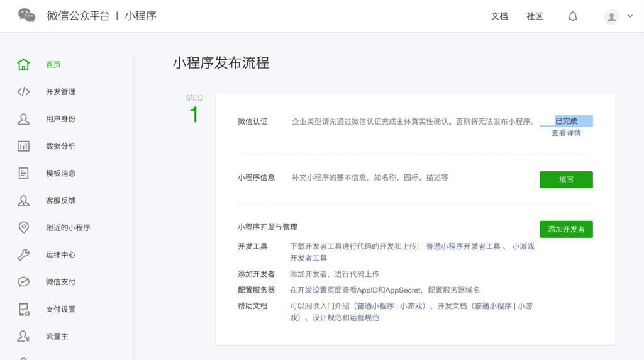
Task: Open 小游戏开发者工具 download link
Action: (523, 246)
